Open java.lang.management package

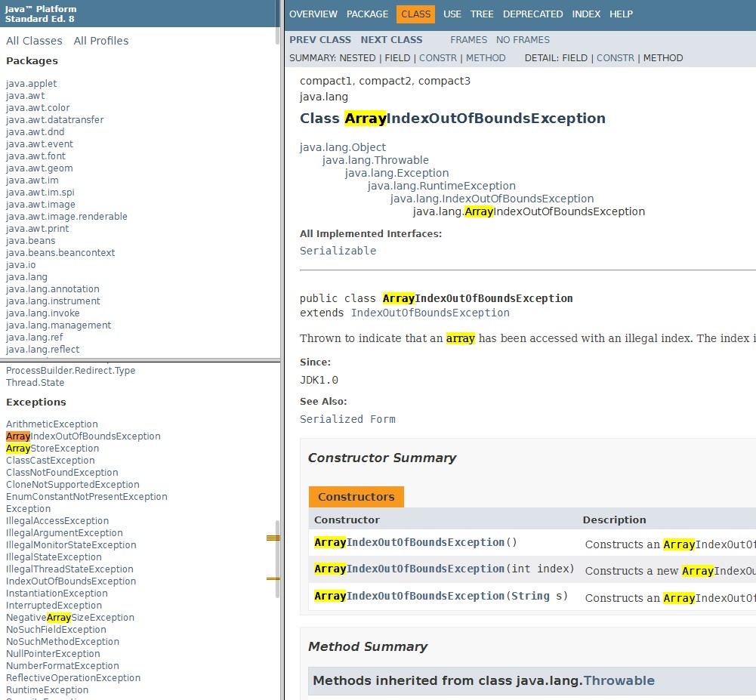tap(58, 325)
